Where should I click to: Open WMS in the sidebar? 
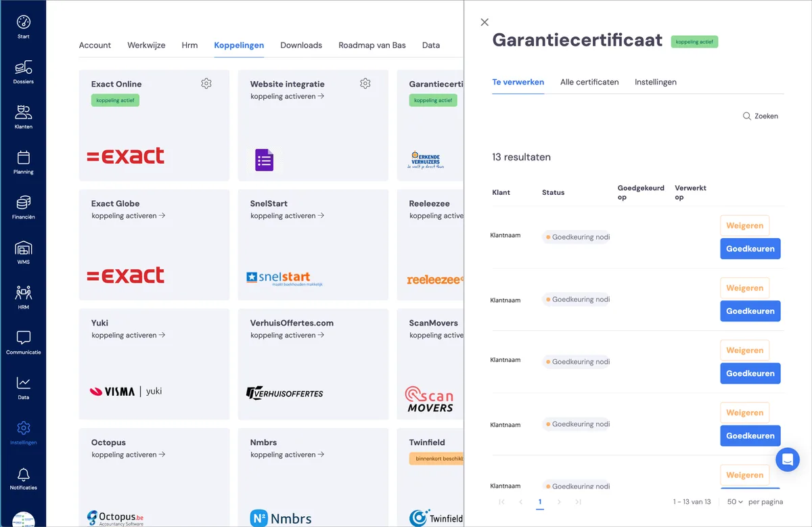23,252
